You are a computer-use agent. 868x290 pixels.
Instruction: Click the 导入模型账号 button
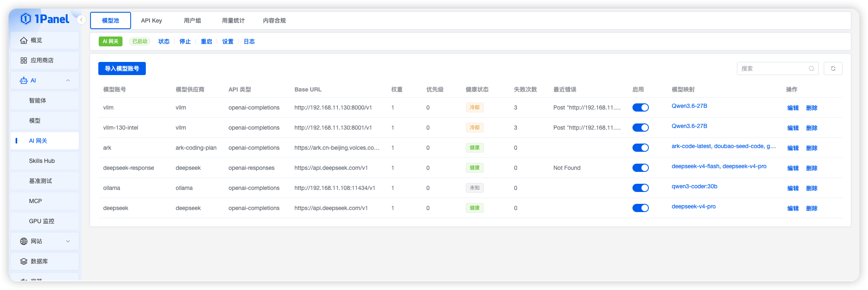[122, 69]
